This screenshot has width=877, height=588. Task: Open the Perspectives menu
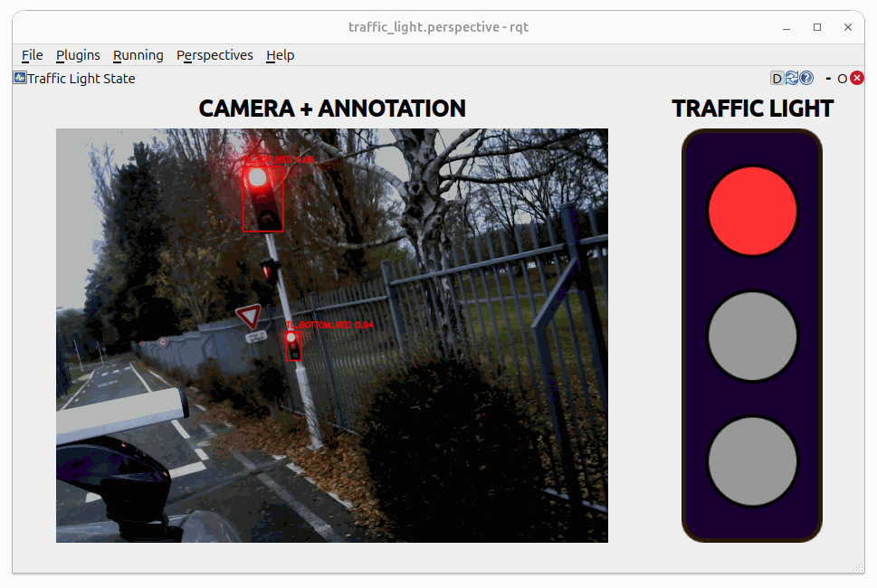pos(214,55)
